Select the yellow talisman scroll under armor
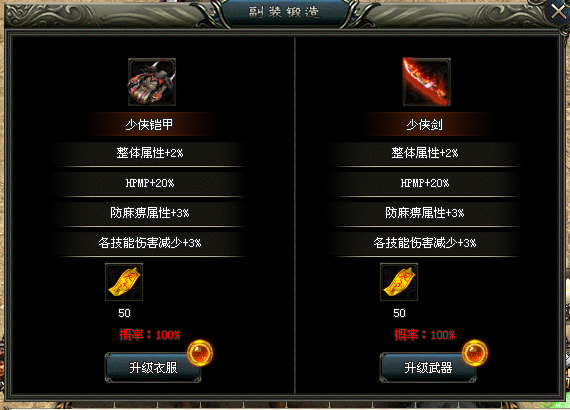570x410 pixels. [x=124, y=282]
